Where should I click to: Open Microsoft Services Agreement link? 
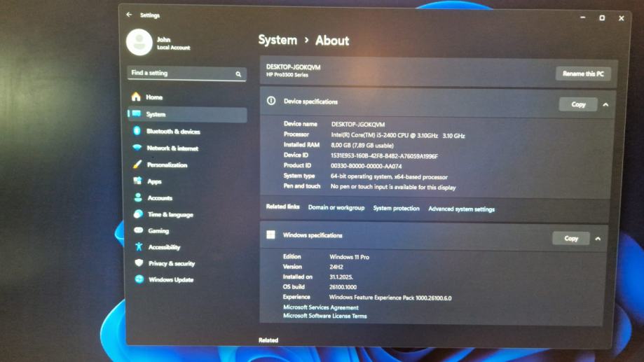(321, 307)
